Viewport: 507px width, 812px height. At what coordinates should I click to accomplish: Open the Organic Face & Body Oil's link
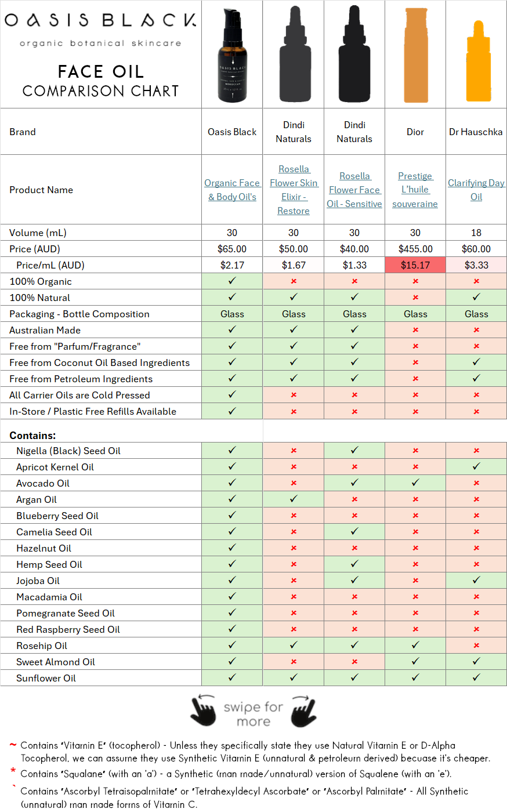point(232,190)
